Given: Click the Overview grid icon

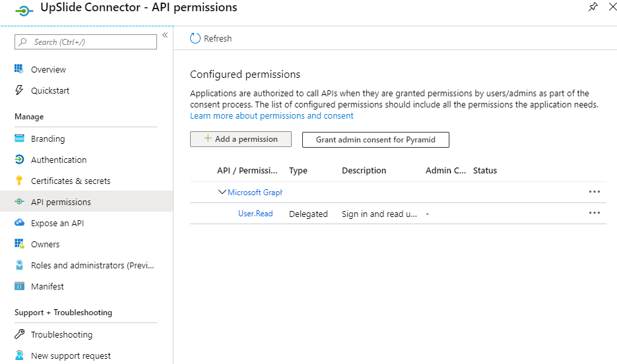Looking at the screenshot, I should tap(19, 69).
